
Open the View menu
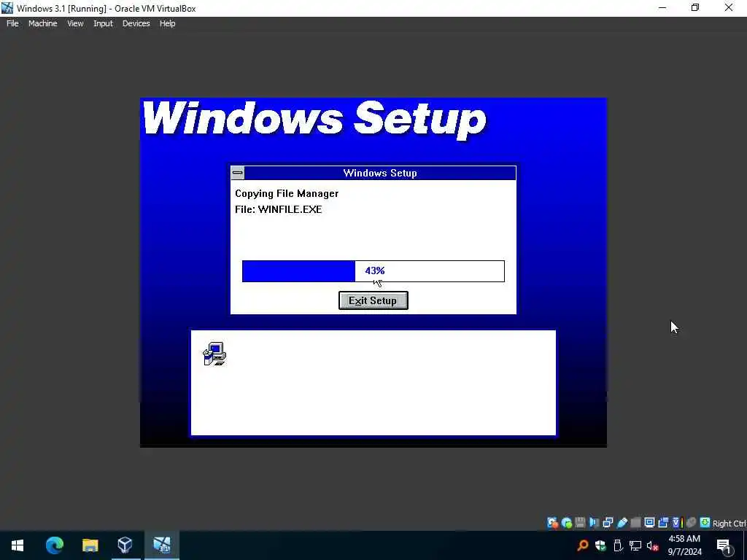[x=75, y=23]
